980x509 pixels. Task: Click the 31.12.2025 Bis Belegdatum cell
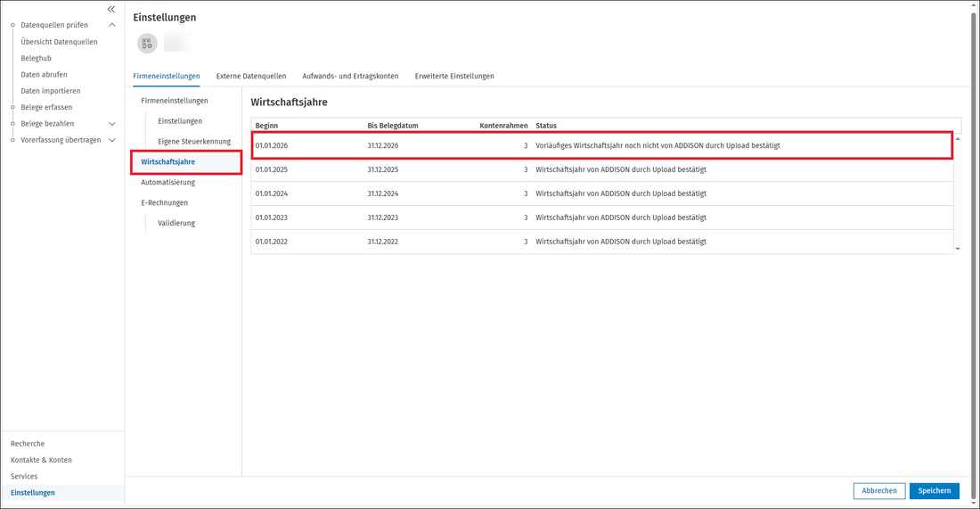coord(382,169)
